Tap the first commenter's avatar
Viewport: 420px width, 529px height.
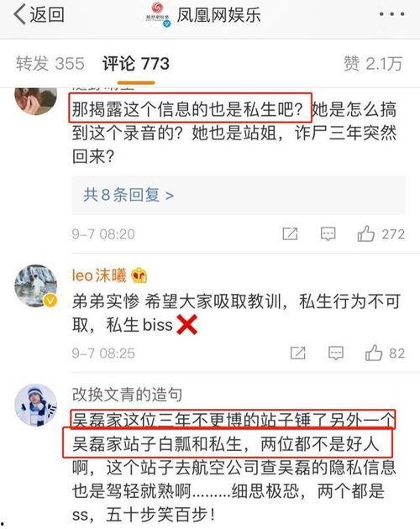[x=36, y=101]
